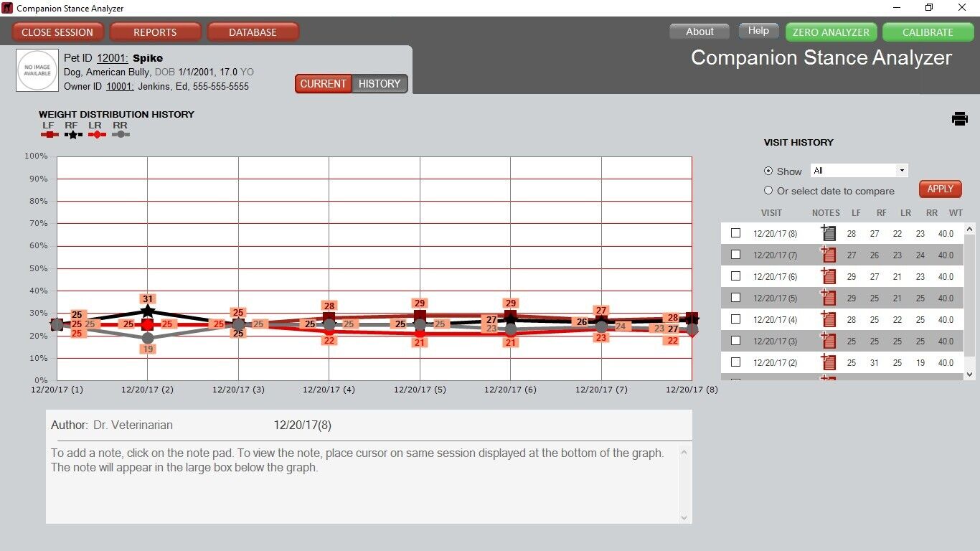Open note pad for visit 12/20/17 (2)

tap(829, 362)
